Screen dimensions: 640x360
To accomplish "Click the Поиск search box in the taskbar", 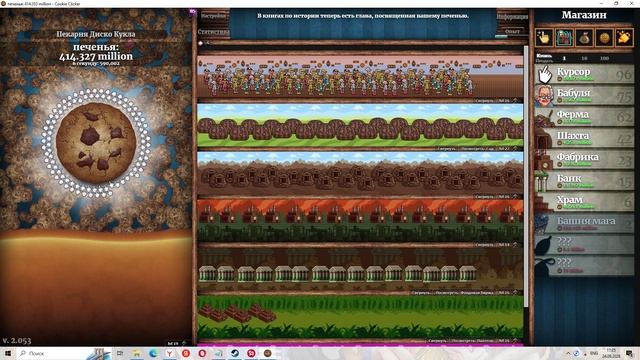I will coord(64,353).
